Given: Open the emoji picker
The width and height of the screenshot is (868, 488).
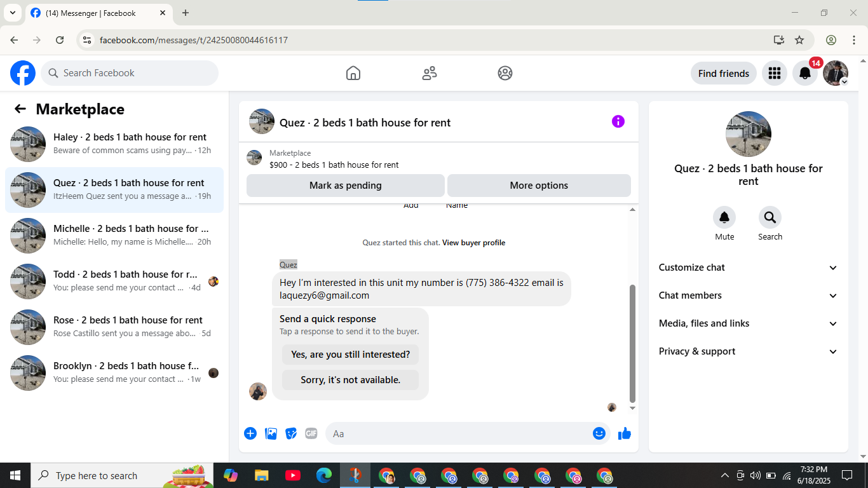Looking at the screenshot, I should point(599,433).
